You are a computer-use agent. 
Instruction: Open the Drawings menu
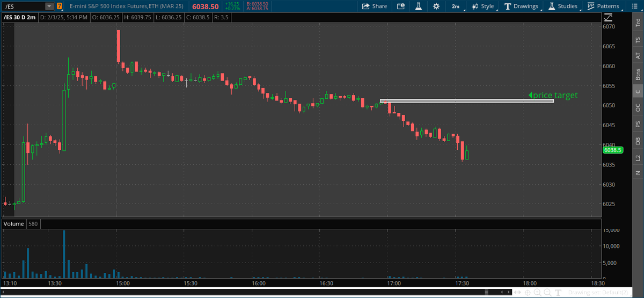point(521,6)
